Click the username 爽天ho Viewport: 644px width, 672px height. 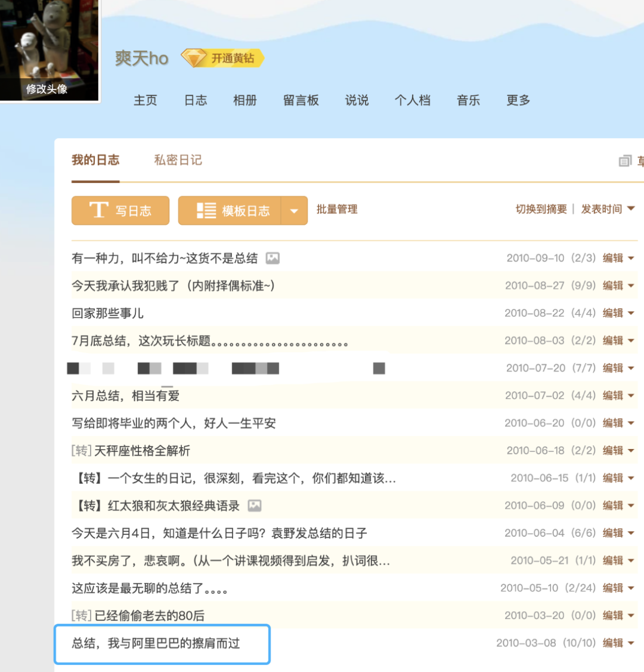pos(142,58)
